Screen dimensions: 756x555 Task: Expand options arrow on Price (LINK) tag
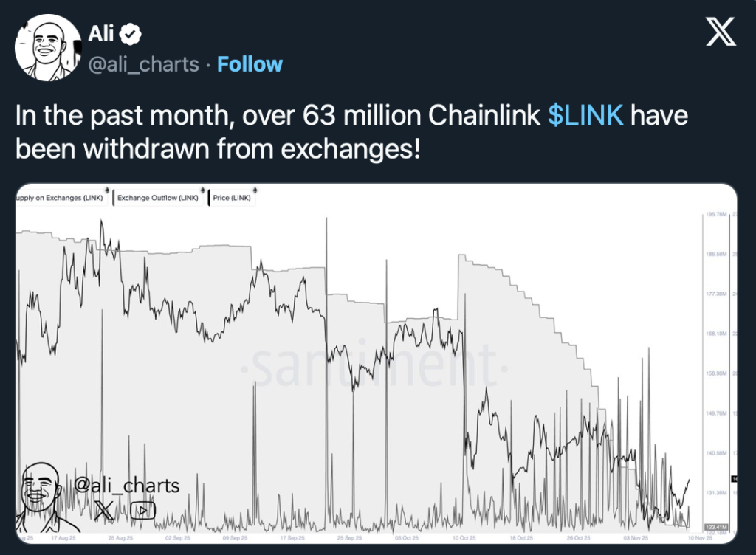click(254, 191)
